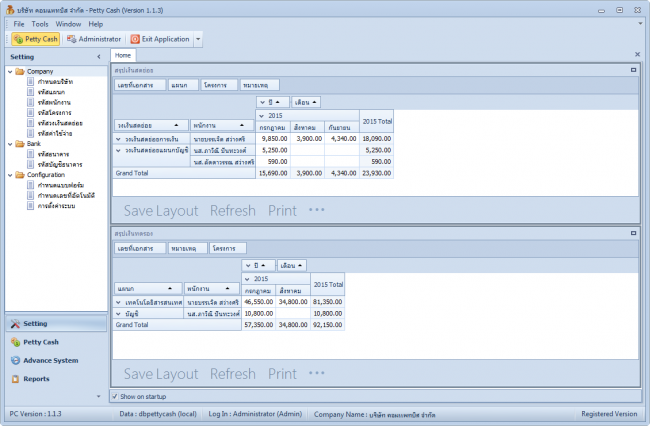This screenshot has width=650, height=426.
Task: Click the 92,150.00 grand total cell
Action: tap(327, 325)
